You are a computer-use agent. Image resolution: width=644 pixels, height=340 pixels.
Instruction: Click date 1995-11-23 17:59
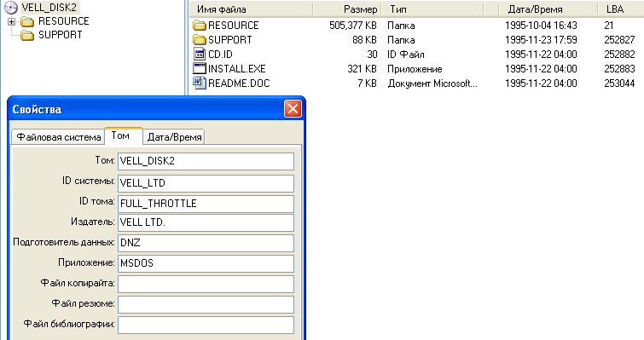pyautogui.click(x=541, y=40)
